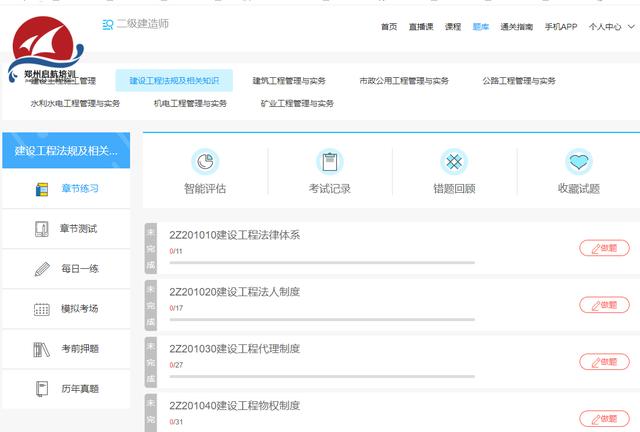
Task: Click 未完成 status tag of 2Z201030
Action: [151, 362]
